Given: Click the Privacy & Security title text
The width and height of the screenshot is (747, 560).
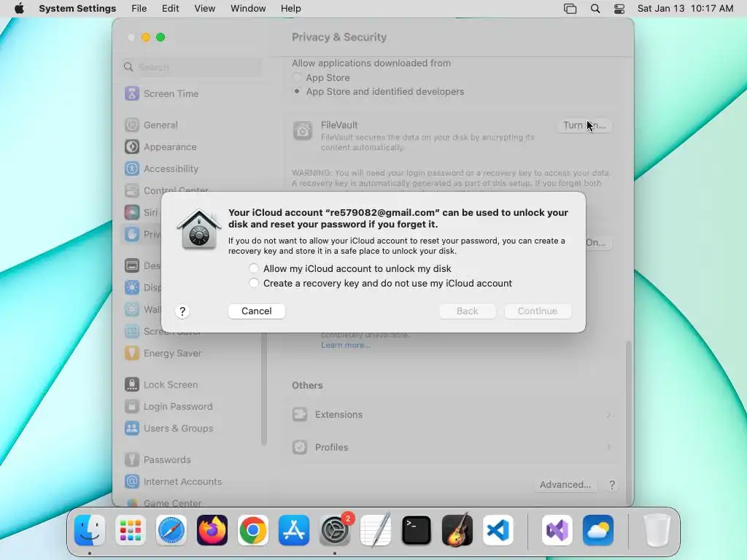Looking at the screenshot, I should (339, 37).
